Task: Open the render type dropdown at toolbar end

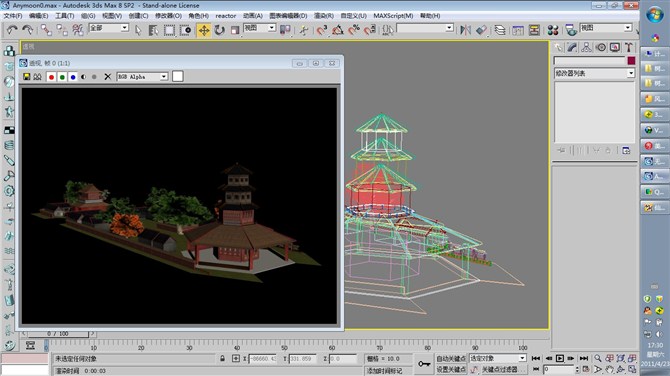Action: [x=606, y=28]
